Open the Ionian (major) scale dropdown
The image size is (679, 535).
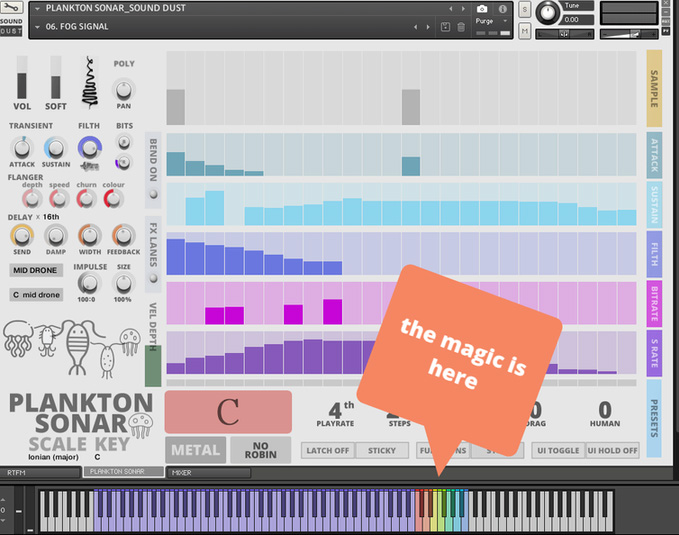[x=53, y=457]
